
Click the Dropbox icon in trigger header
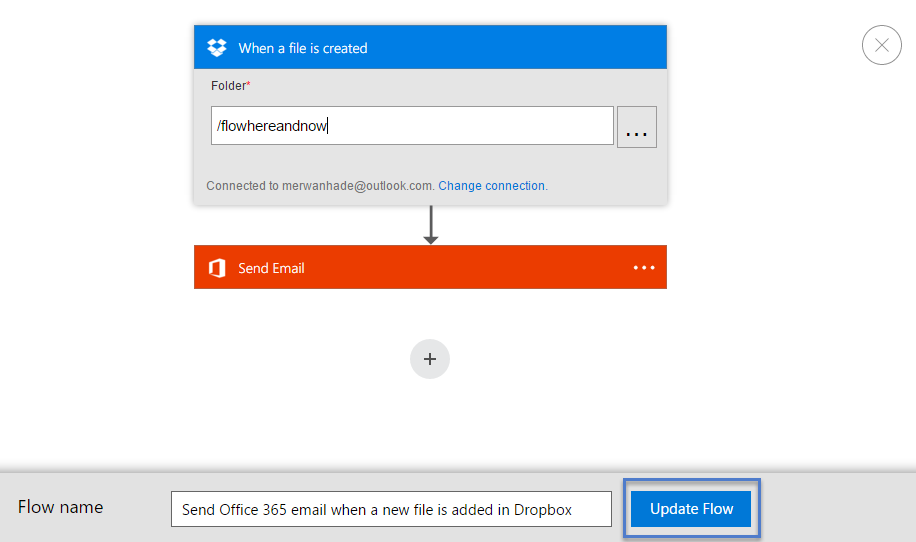click(x=217, y=47)
